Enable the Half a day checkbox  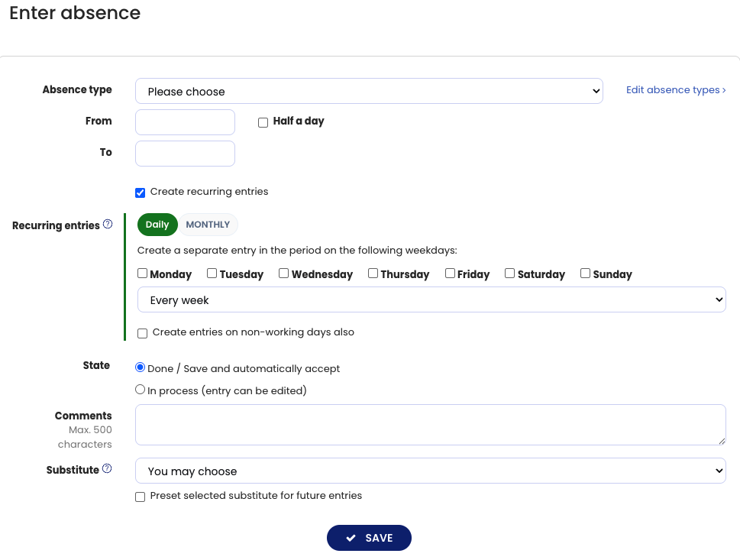263,122
